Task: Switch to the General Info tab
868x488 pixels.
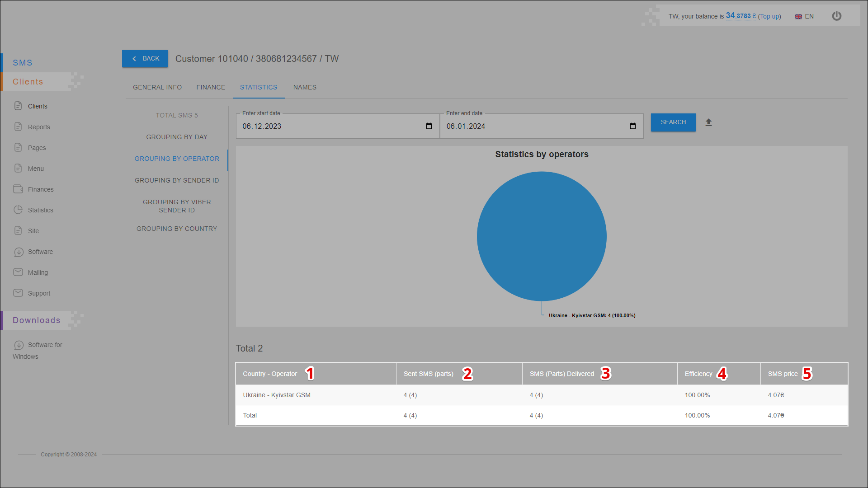Action: coord(157,87)
